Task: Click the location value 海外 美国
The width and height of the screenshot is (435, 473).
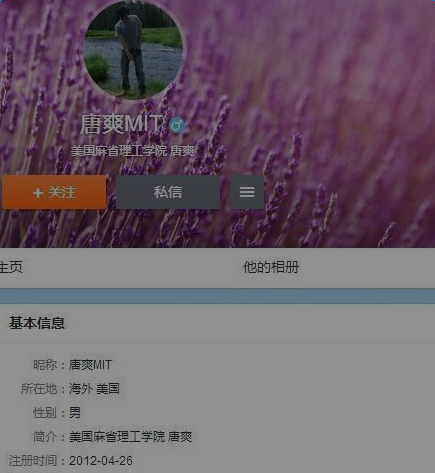Action: pos(94,389)
